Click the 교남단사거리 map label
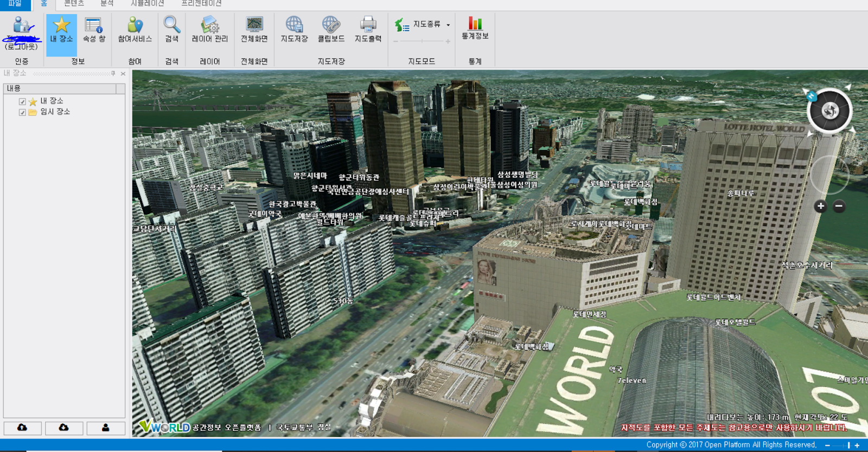Image resolution: width=868 pixels, height=452 pixels. click(155, 229)
